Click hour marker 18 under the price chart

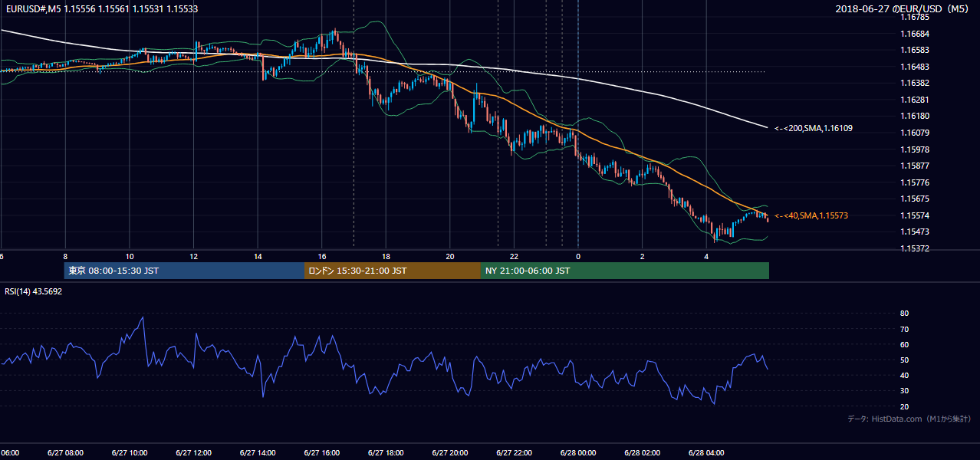(x=386, y=256)
